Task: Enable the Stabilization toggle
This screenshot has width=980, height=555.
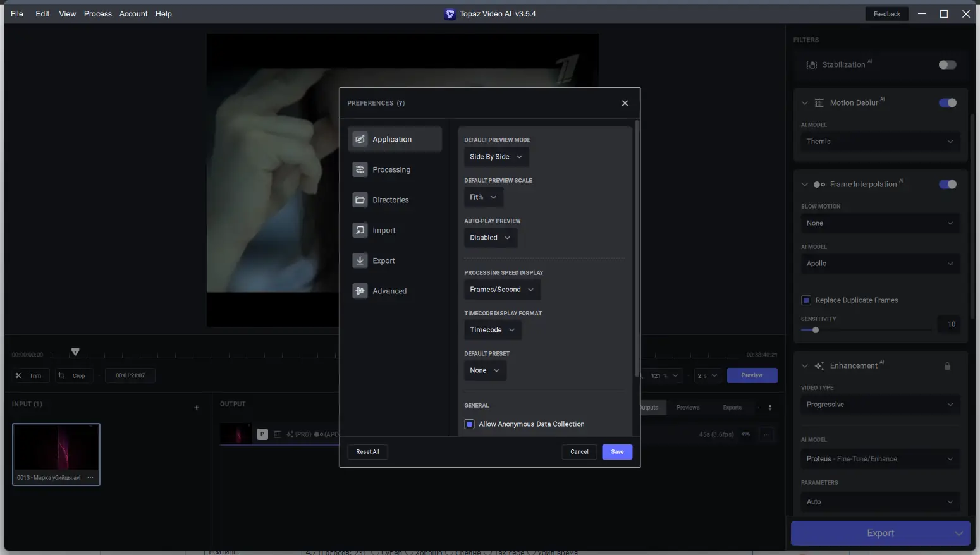Action: tap(947, 64)
